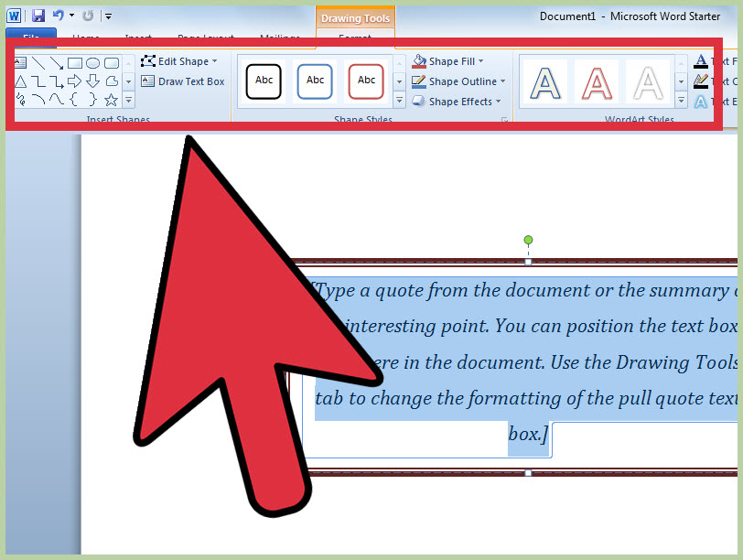
Task: Choose the Curly Brace shape
Action: [74, 100]
